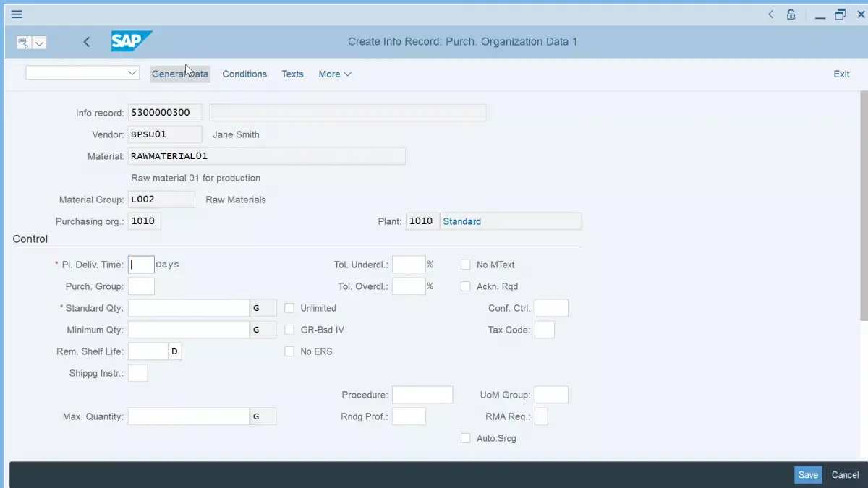Open the General Data view
Viewport: 868px width, 488px height.
[x=180, y=74]
